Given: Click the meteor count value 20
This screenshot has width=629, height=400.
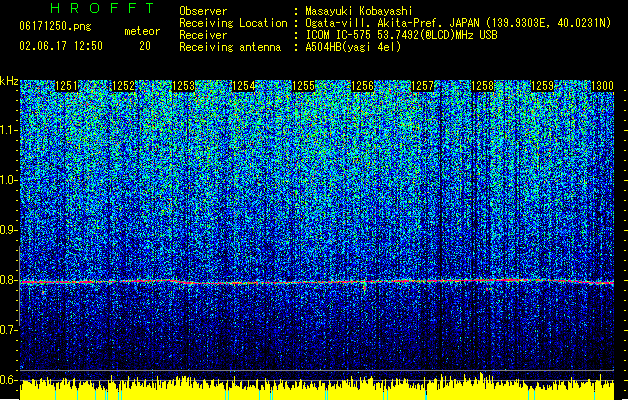Looking at the screenshot, I should (145, 46).
